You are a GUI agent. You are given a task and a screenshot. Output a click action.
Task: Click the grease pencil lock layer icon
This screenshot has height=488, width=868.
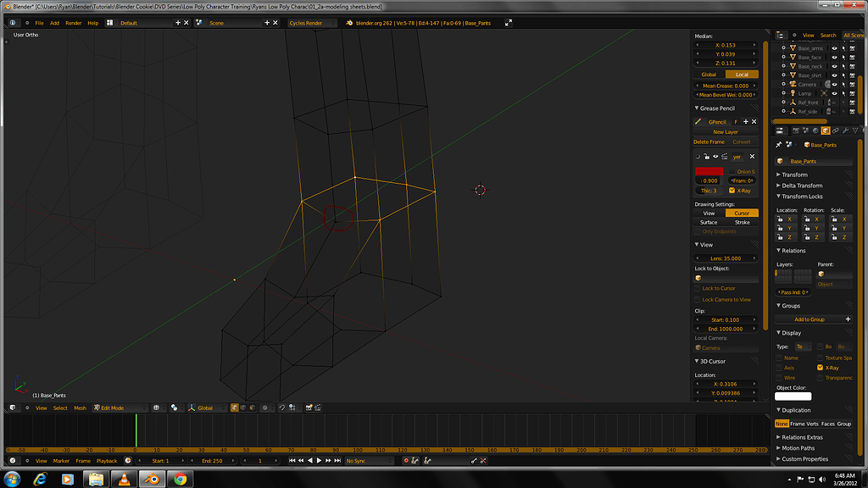click(707, 157)
